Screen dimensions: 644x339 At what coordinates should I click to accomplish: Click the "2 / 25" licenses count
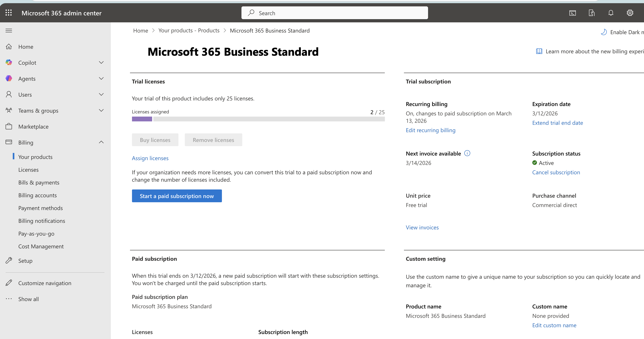click(x=377, y=112)
